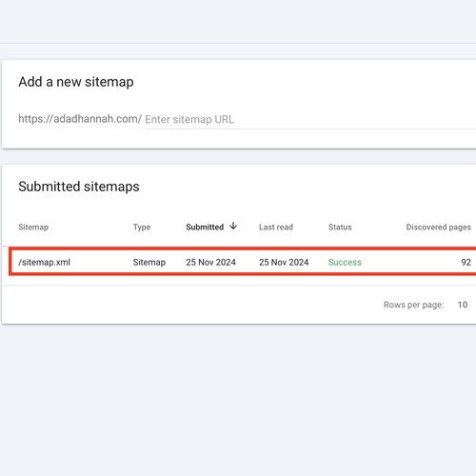The height and width of the screenshot is (476, 476).
Task: Click the Sitemap type cell in the row
Action: click(149, 263)
